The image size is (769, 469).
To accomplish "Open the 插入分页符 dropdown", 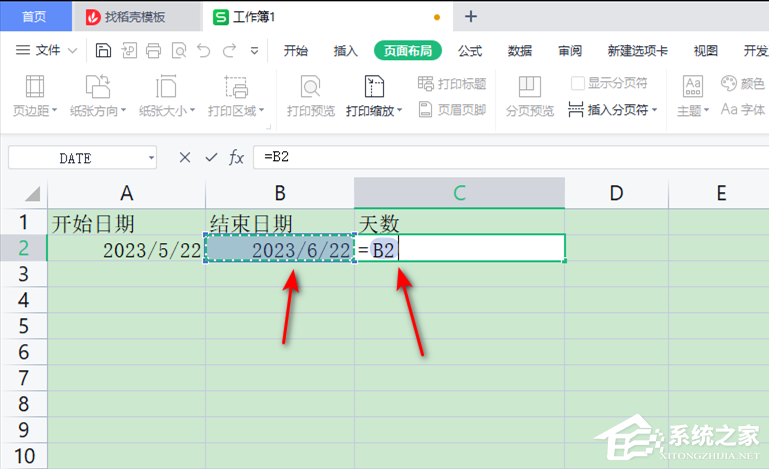I will [x=612, y=109].
